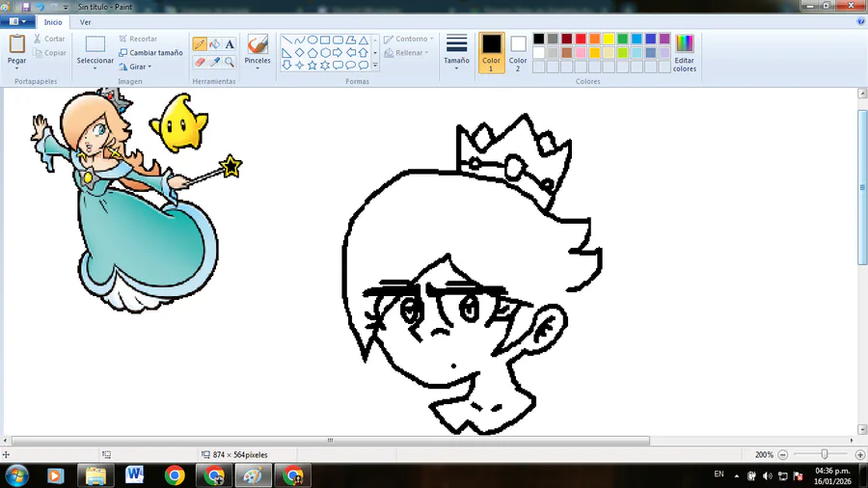Pick the purple color swatch
This screenshot has width=868, height=488.
click(x=665, y=39)
